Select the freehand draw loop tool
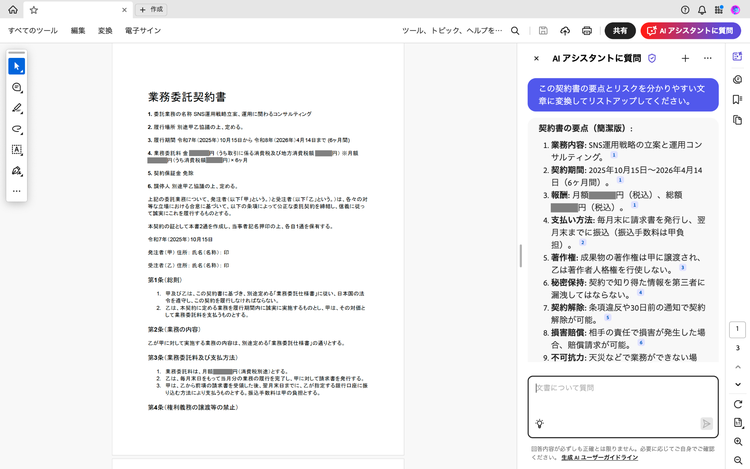750x469 pixels. click(x=17, y=129)
